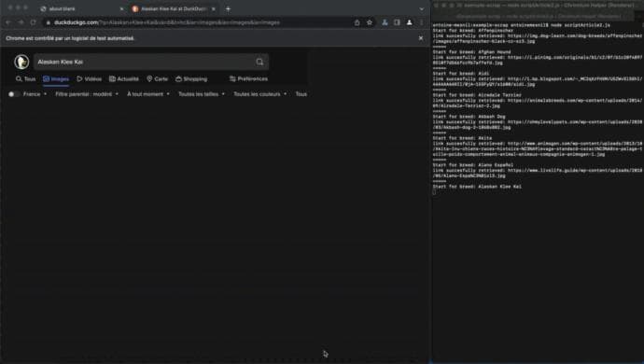Click 'Start for breed: Airedale Terrier' terminal line

coord(477,95)
